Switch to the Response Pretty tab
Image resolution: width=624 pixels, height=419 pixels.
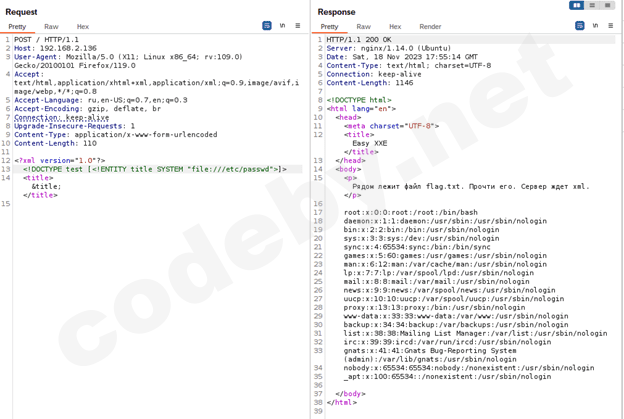[329, 27]
